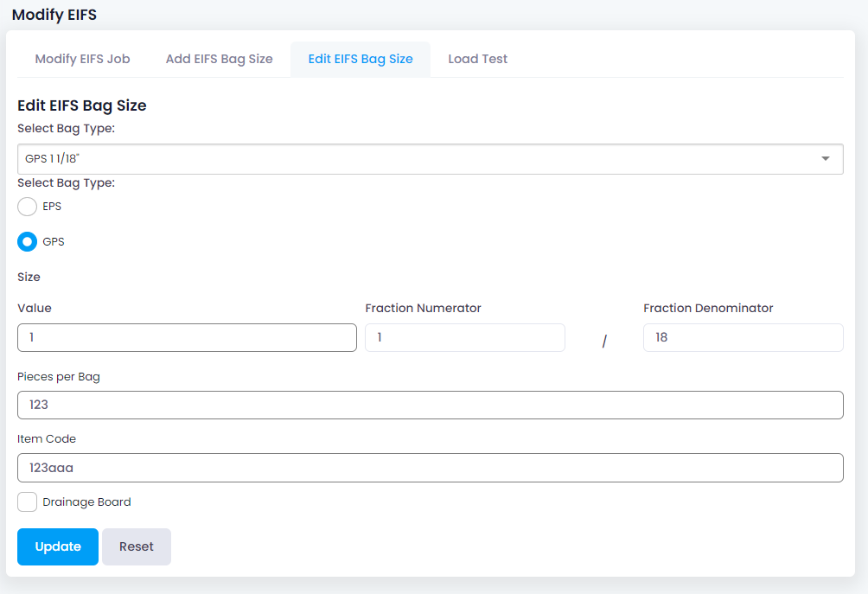Open the 'GPS 1 1/18"' bag type combo box
The width and height of the screenshot is (868, 594).
415,159
